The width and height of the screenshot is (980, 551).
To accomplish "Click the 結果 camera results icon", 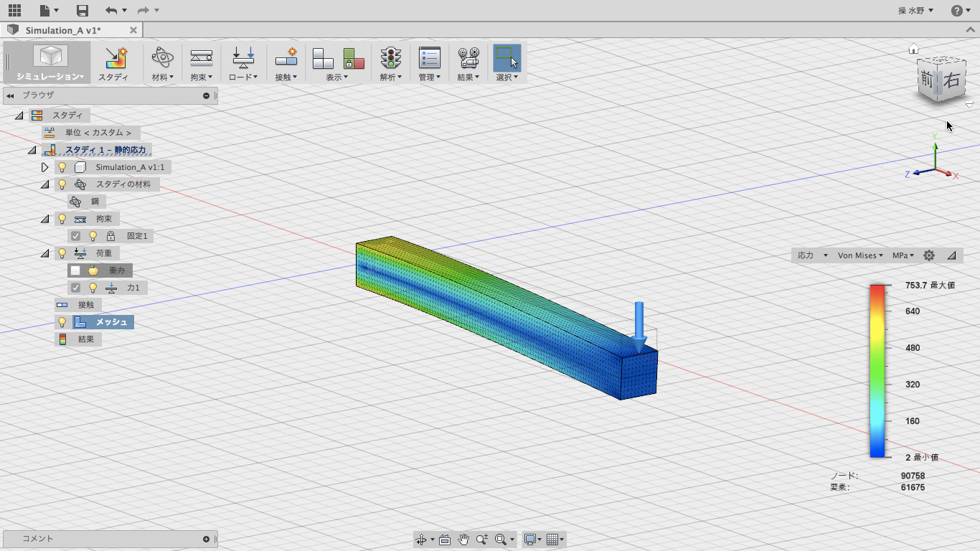I will tap(468, 58).
